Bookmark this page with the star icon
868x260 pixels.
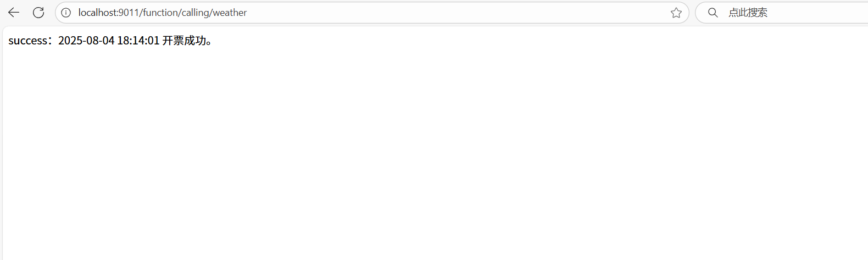pos(676,13)
